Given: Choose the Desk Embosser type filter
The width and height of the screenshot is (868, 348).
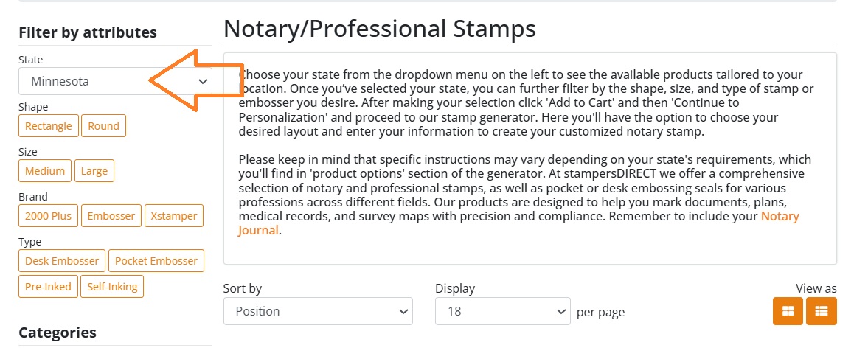Looking at the screenshot, I should tap(62, 261).
